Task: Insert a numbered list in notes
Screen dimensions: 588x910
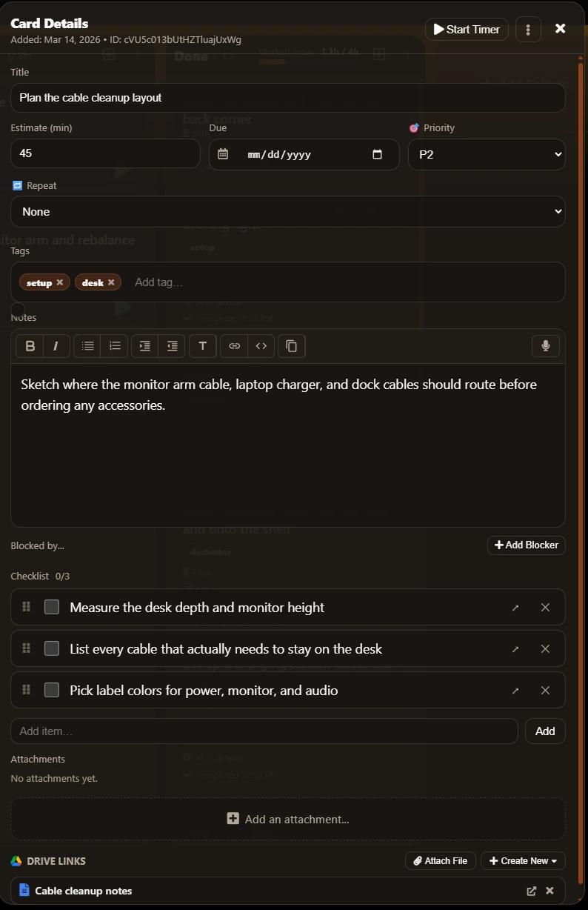Action: pos(115,346)
